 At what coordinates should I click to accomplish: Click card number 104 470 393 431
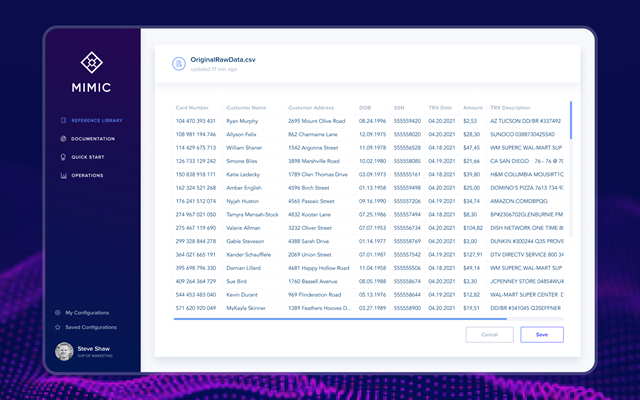(196, 121)
